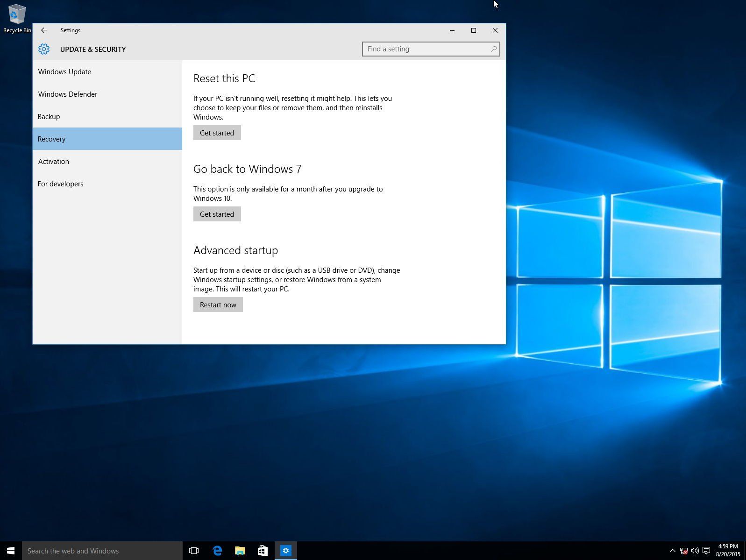Open the Start menu

(11, 551)
